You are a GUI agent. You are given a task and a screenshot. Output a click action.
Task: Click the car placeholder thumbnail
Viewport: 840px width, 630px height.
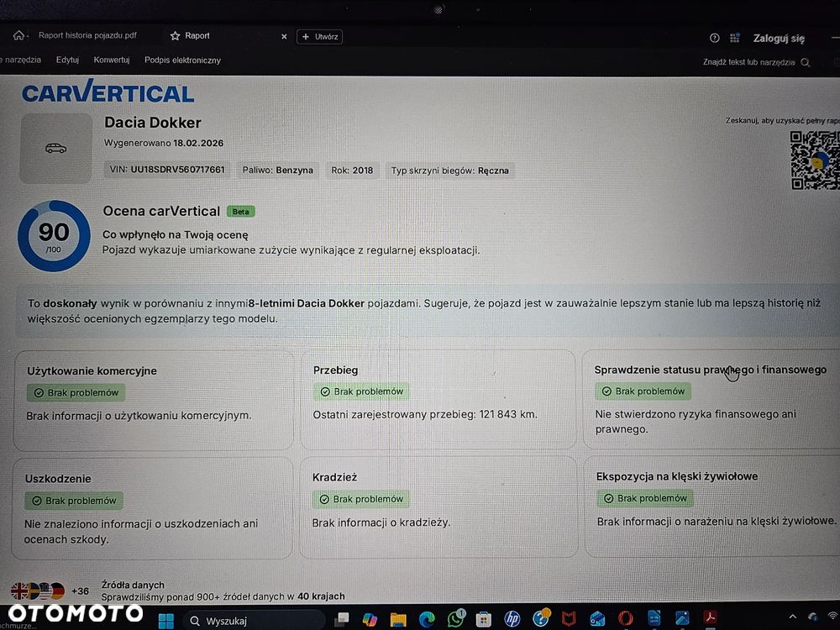coord(55,149)
